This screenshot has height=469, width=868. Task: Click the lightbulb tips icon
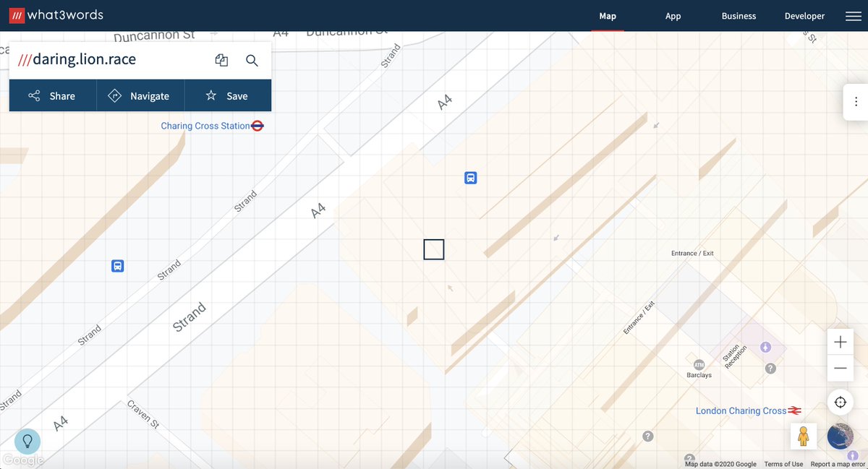coord(27,441)
